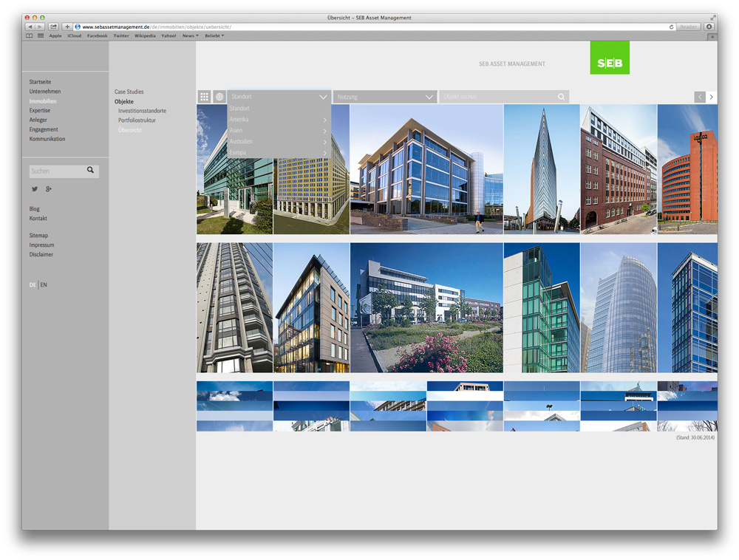The width and height of the screenshot is (739, 560).
Task: Switch language to DE
Action: point(33,285)
